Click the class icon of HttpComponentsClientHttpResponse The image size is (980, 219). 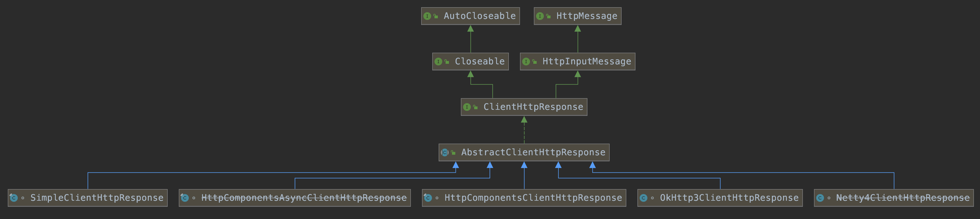[428, 198]
